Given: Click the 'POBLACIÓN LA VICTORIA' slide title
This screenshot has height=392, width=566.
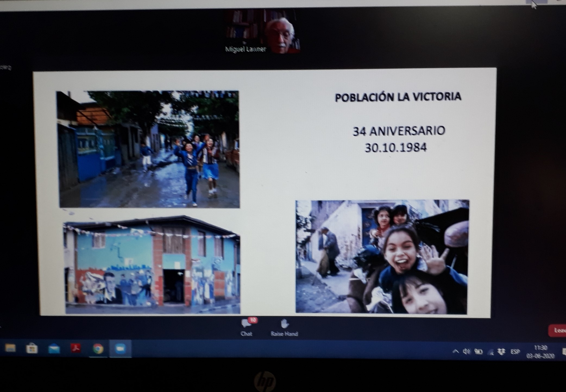Looking at the screenshot, I should [398, 97].
